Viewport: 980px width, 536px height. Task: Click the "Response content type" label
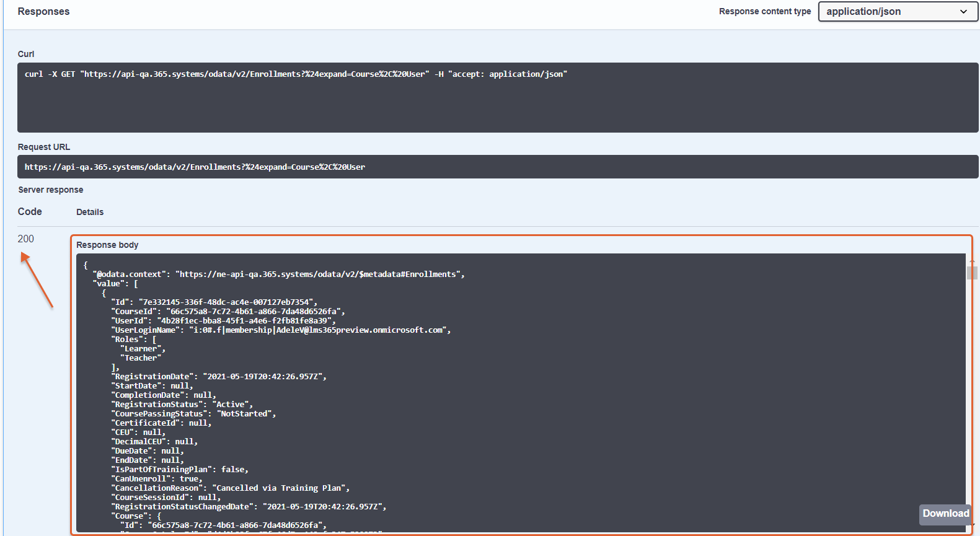pyautogui.click(x=765, y=12)
